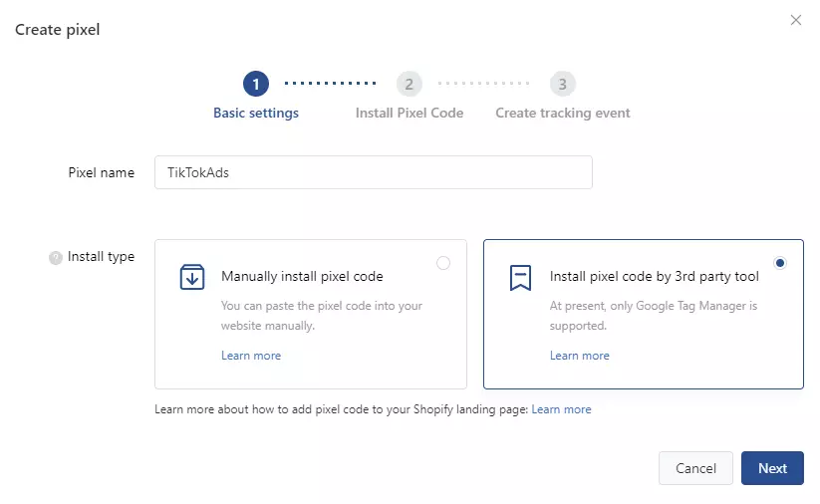Open Learn more under manual install option
This screenshot has height=504, width=820.
251,356
